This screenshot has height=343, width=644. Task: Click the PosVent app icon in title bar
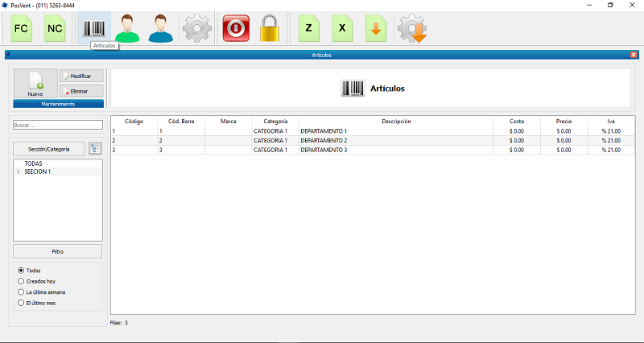[x=5, y=6]
